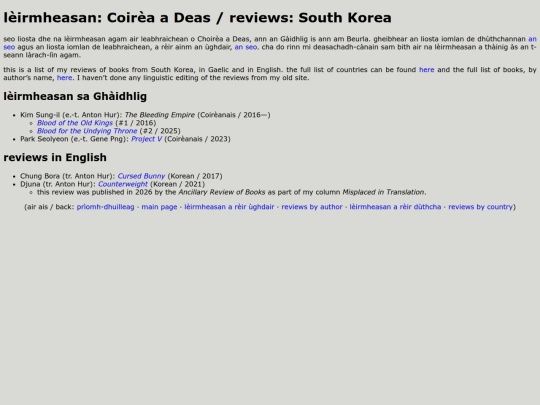Click 'The Bleeding Empire' series title text

tap(159, 115)
